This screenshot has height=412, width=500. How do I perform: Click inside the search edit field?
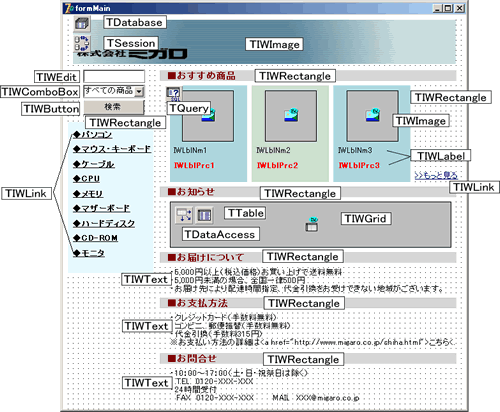pos(114,76)
